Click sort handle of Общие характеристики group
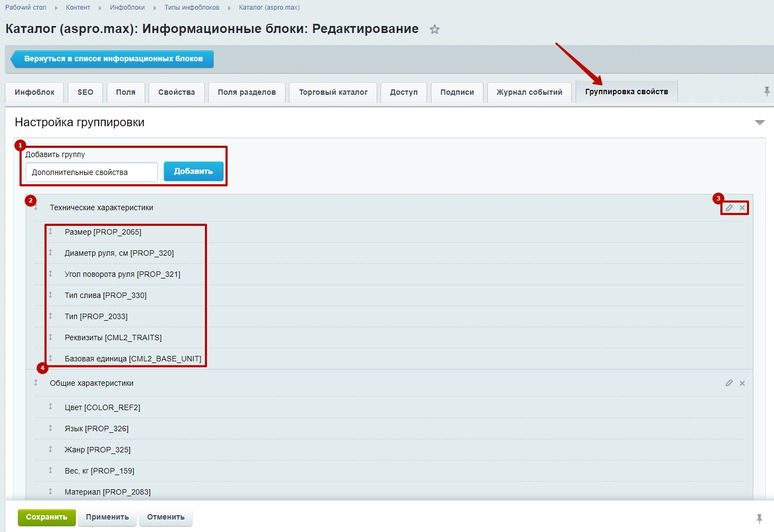The width and height of the screenshot is (774, 532). pyautogui.click(x=36, y=383)
